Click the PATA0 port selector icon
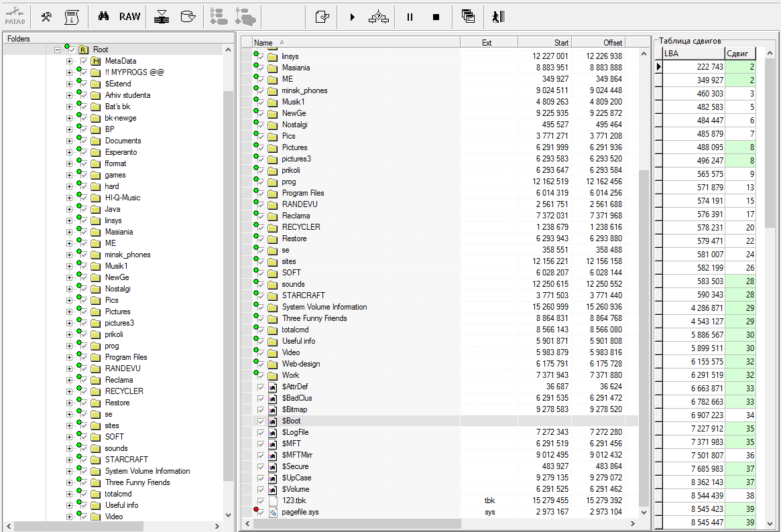 click(15, 17)
